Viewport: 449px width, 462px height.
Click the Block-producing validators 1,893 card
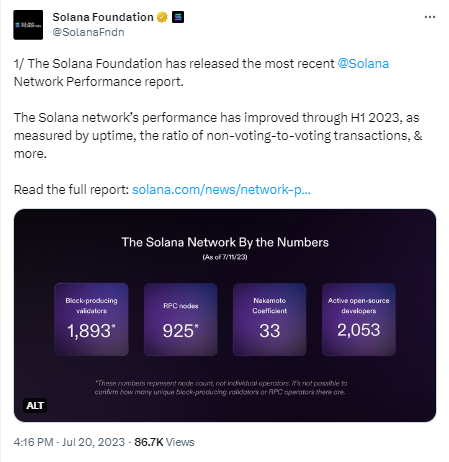(x=91, y=319)
